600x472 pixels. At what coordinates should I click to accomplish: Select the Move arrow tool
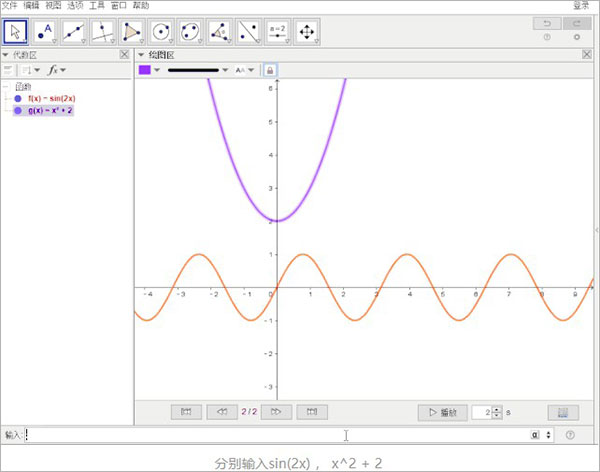point(16,30)
